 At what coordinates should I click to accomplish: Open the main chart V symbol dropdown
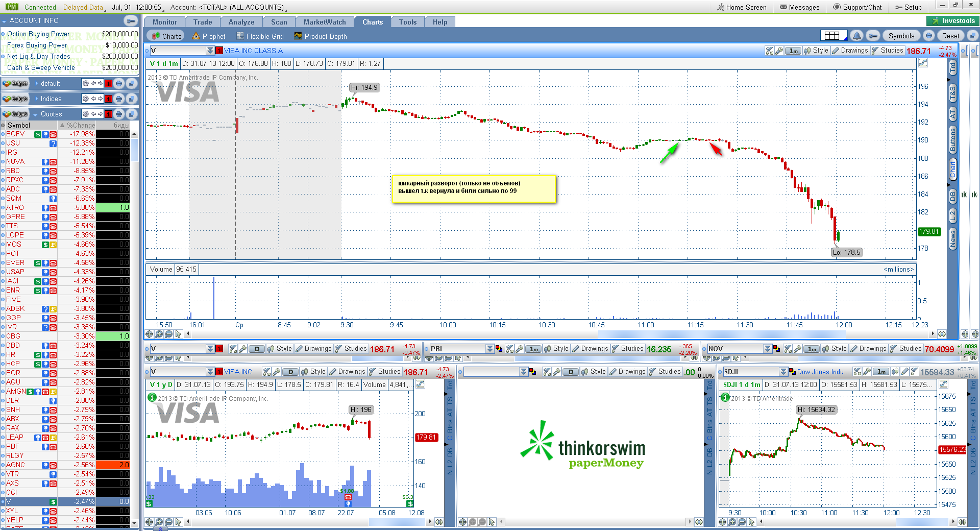tap(210, 51)
